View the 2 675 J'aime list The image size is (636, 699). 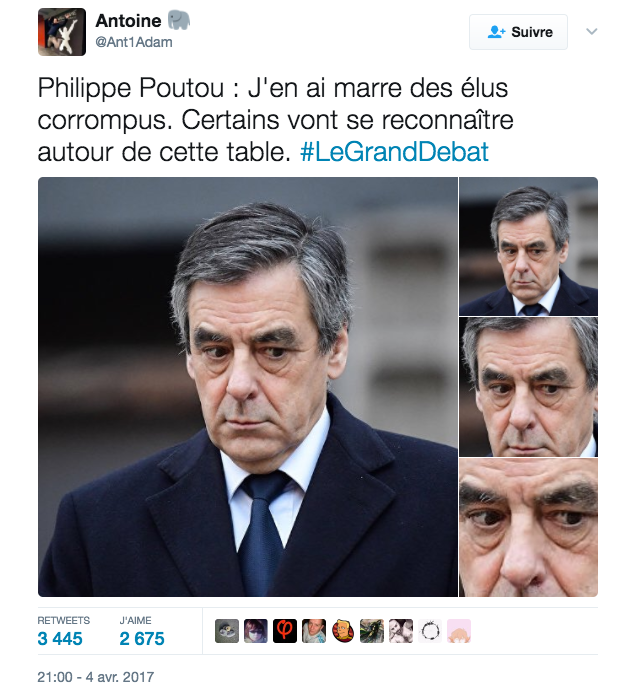(142, 639)
